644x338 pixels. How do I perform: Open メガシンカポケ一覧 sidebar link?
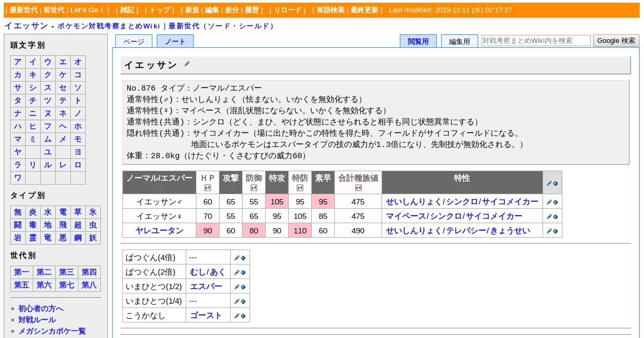(x=52, y=331)
